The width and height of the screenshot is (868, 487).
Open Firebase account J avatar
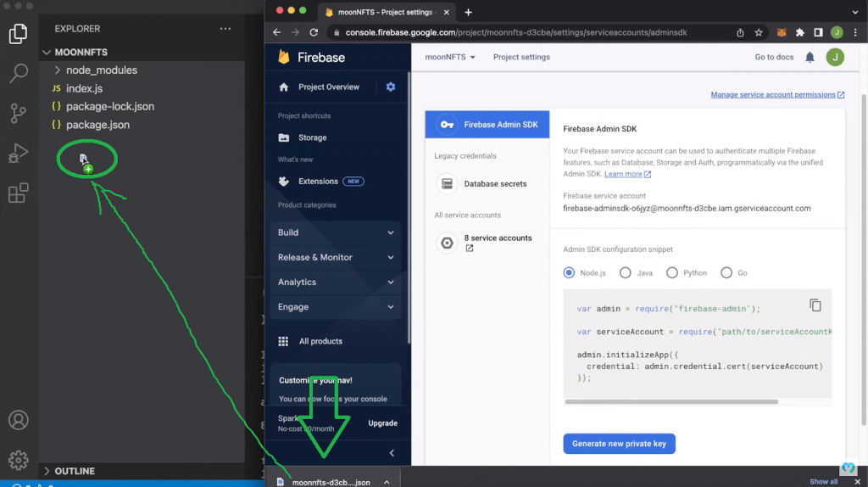(835, 57)
